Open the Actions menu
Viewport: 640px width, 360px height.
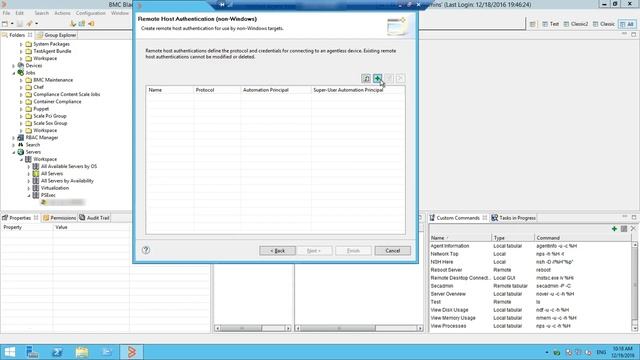pos(62,13)
